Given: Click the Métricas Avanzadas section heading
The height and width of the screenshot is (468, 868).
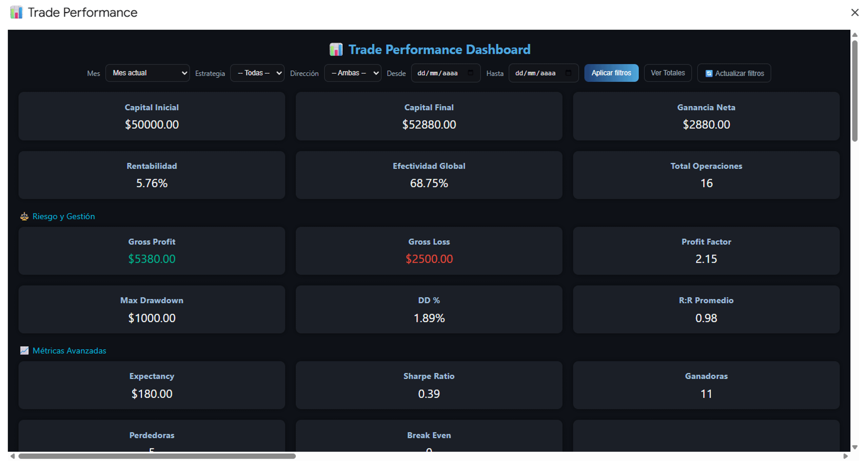Looking at the screenshot, I should point(69,350).
